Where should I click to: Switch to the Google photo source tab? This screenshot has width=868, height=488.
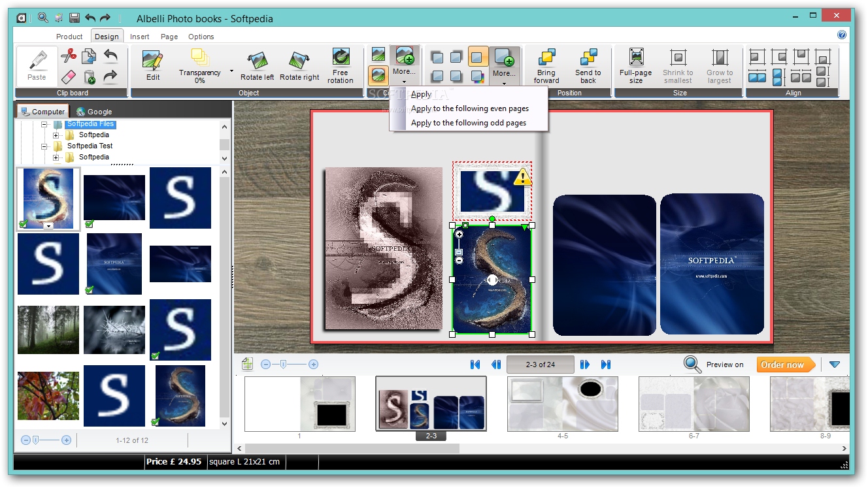coord(93,112)
